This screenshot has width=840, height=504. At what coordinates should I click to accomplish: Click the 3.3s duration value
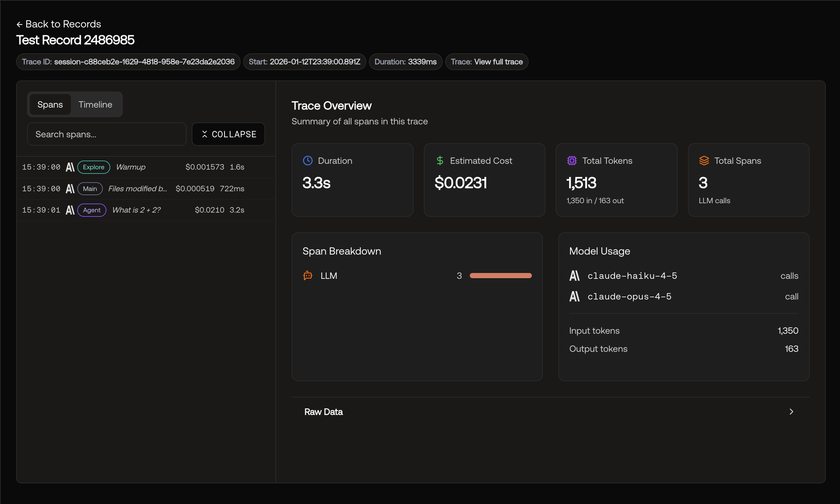pyautogui.click(x=316, y=183)
